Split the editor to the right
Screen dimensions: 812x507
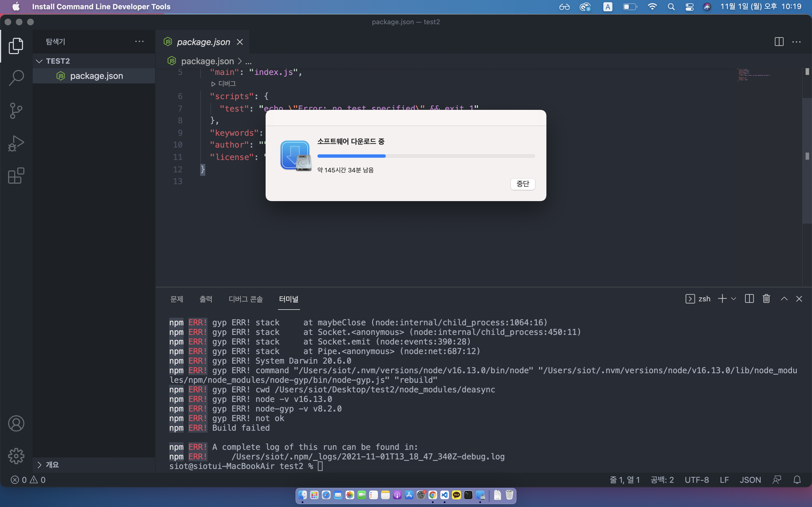[x=779, y=42]
